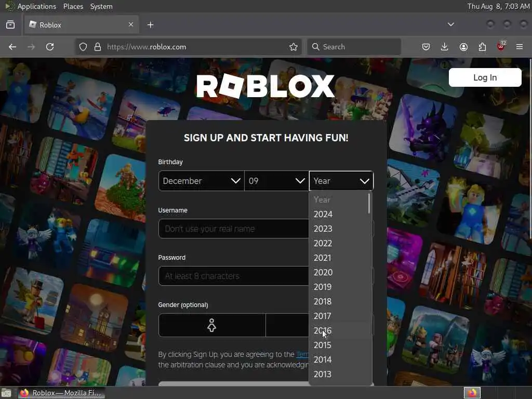Click the site security padlock icon
532x399 pixels.
[98, 47]
